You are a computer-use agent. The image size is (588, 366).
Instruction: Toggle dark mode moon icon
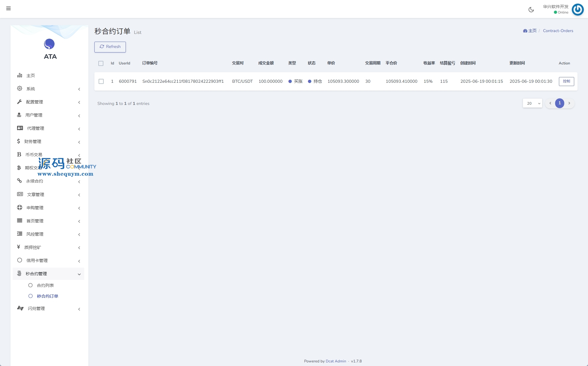pos(531,10)
